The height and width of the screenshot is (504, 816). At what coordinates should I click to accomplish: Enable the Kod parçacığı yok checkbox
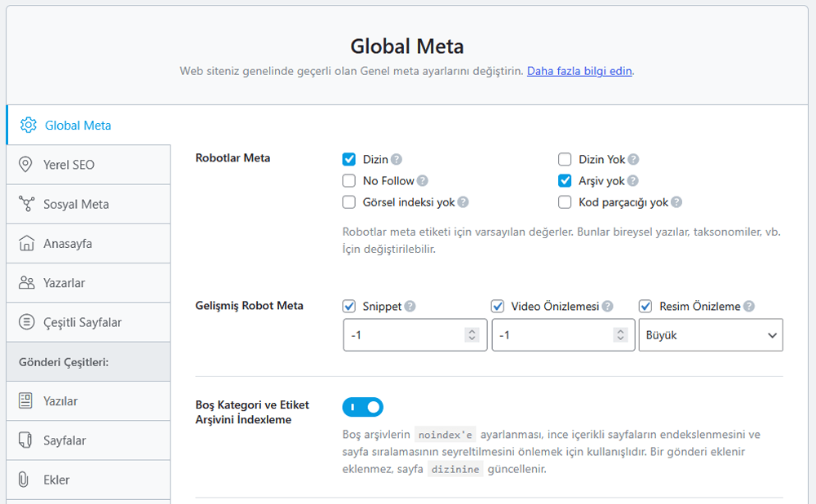click(x=565, y=201)
